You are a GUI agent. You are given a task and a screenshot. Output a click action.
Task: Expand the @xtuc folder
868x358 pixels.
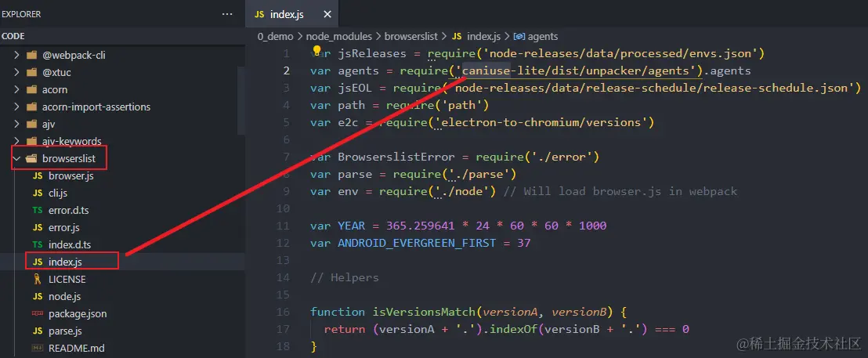pyautogui.click(x=16, y=72)
